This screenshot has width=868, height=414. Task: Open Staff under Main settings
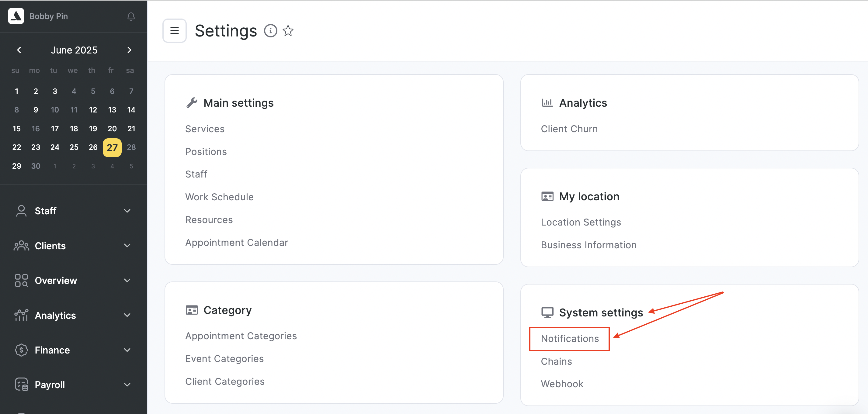click(x=196, y=174)
